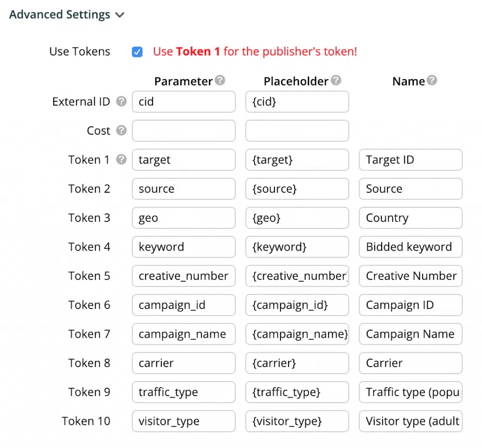Viewport: 482px width, 448px height.
Task: Click the help icon next to Parameter header
Action: coord(220,81)
